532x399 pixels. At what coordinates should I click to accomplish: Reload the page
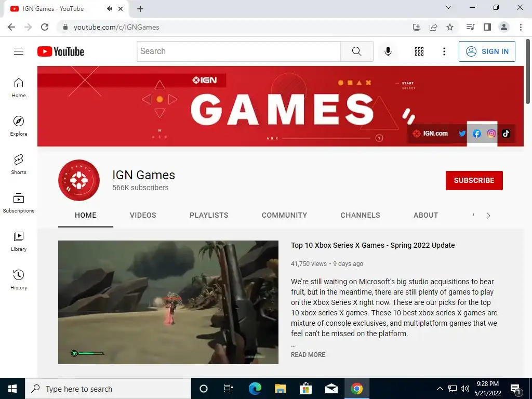coord(45,27)
